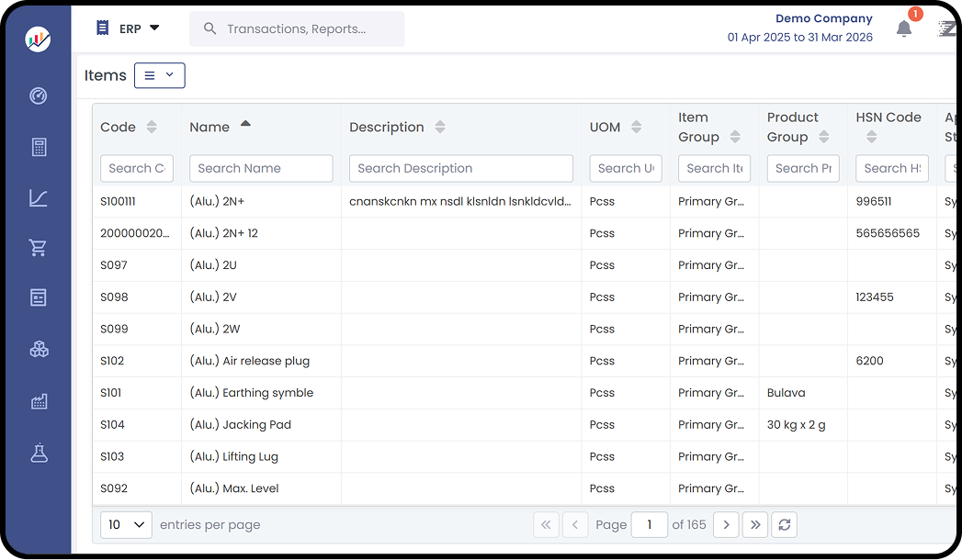
Task: Jump to last page of items
Action: (x=755, y=524)
